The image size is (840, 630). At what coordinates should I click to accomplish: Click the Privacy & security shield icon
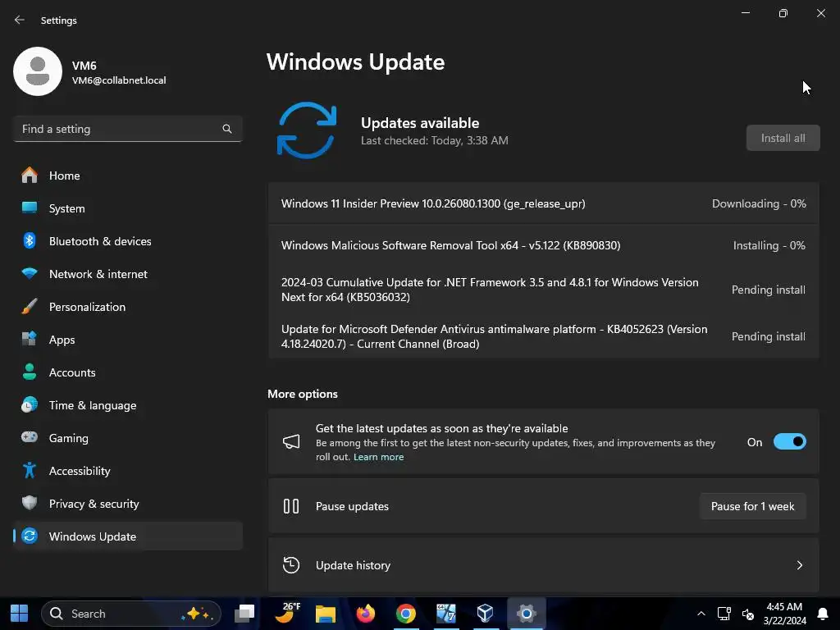[x=30, y=503]
